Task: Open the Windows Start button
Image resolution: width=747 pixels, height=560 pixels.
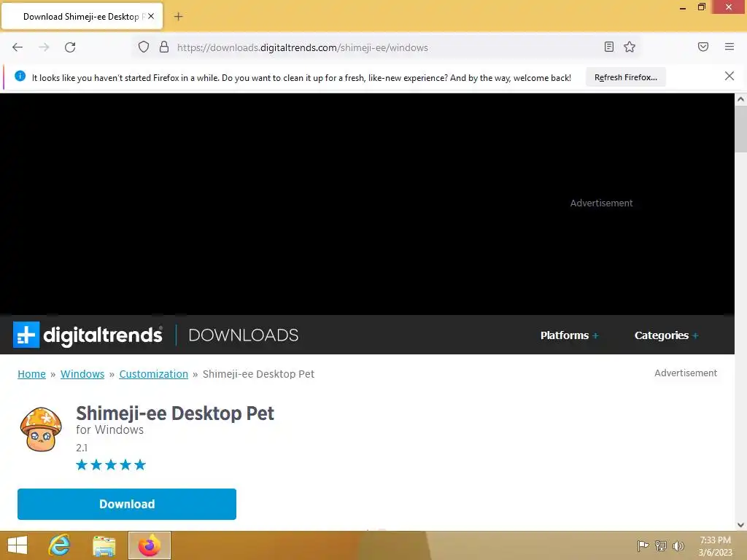Action: click(x=18, y=545)
